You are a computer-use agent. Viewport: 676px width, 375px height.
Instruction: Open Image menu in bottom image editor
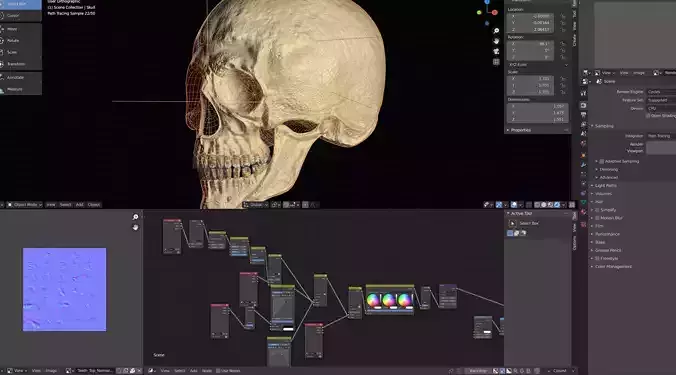(x=51, y=371)
